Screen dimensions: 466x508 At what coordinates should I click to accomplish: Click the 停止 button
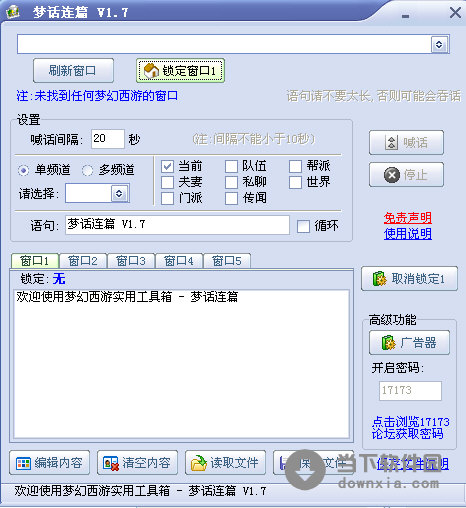[x=406, y=175]
